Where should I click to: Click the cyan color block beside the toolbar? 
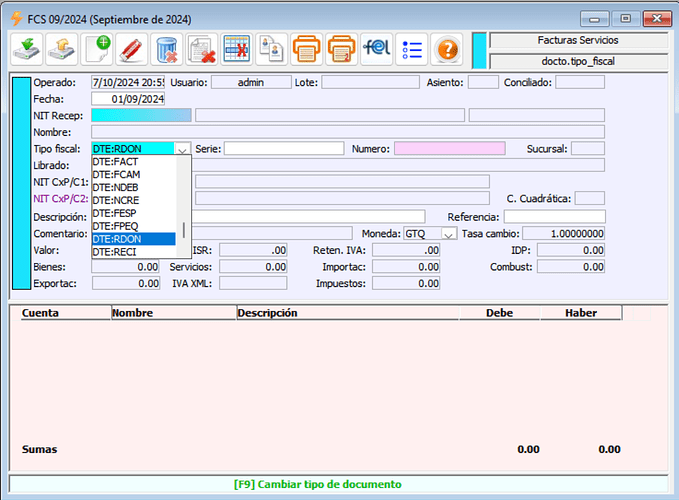tap(479, 50)
